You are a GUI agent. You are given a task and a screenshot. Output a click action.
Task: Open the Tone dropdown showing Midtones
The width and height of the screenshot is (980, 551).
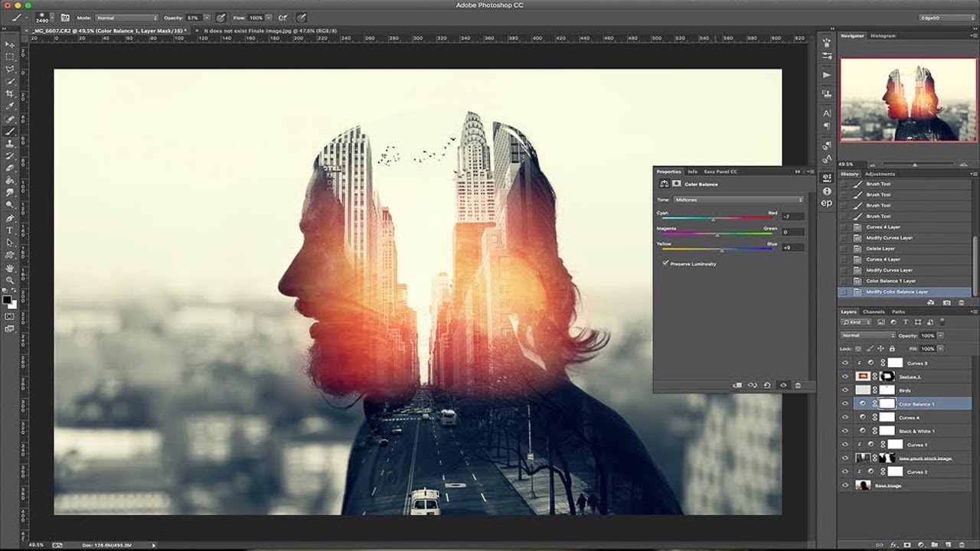pos(738,200)
